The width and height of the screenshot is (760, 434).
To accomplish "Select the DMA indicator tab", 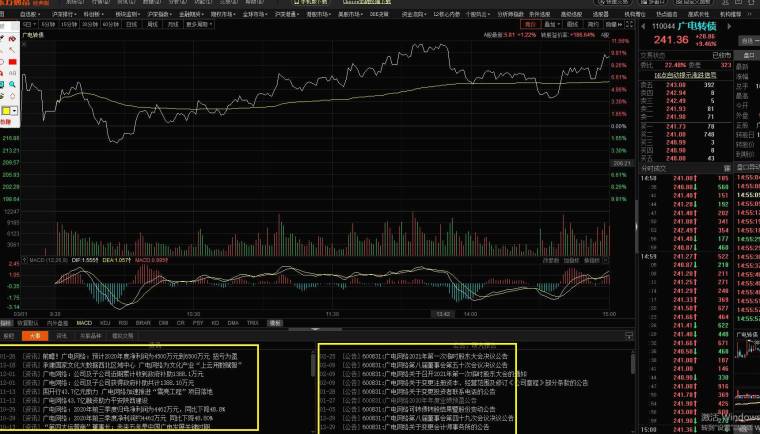I will pyautogui.click(x=233, y=323).
